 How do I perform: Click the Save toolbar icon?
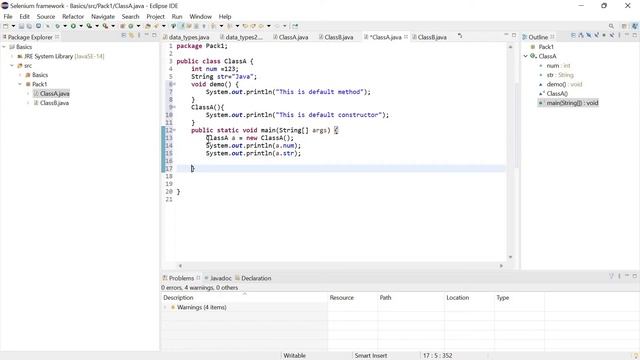tap(21, 26)
